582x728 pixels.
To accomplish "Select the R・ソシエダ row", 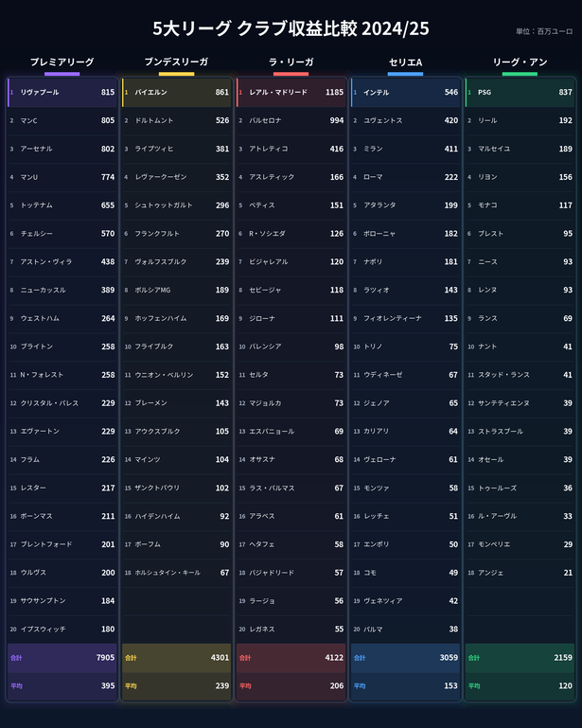I will 291,234.
